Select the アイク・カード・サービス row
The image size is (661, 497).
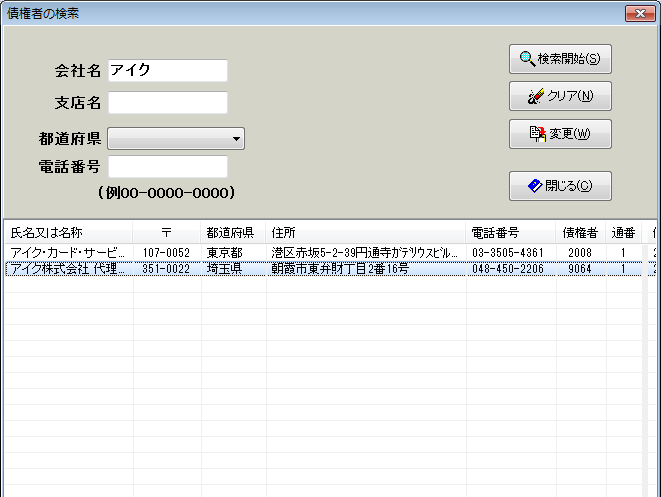click(x=67, y=253)
